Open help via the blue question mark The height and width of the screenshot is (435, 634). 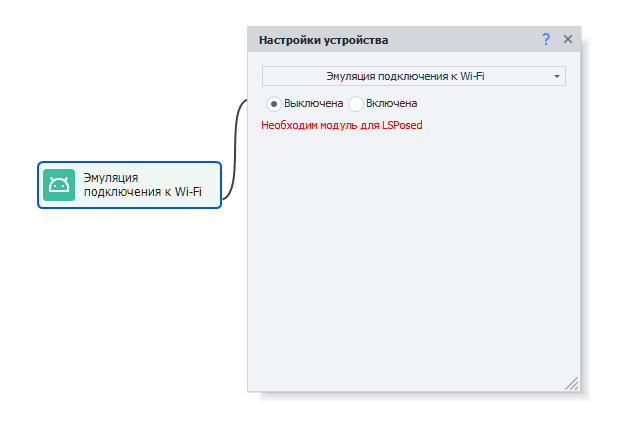pos(546,39)
